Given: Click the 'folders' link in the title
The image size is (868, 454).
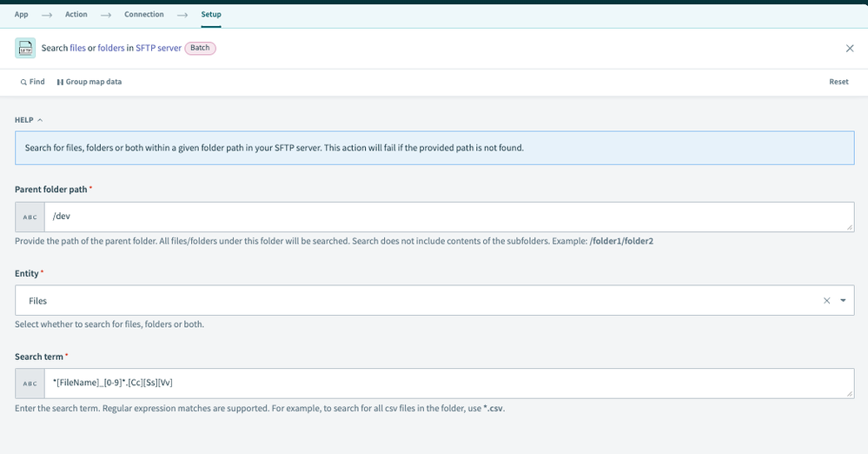Looking at the screenshot, I should click(110, 49).
